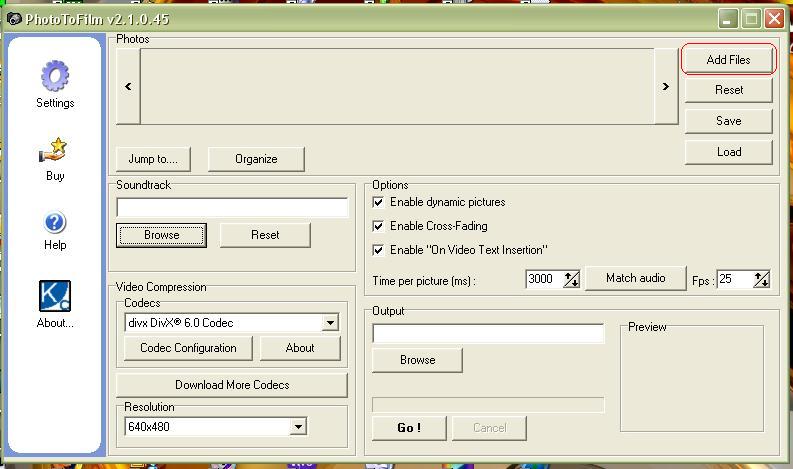Click the Soundtrack path text field

tap(232, 208)
